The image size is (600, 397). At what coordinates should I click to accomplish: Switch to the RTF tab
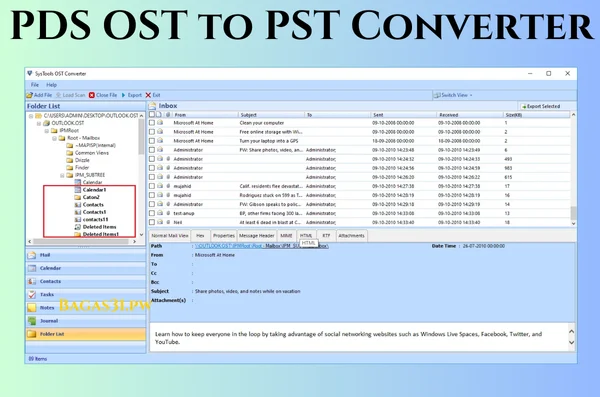tap(326, 235)
